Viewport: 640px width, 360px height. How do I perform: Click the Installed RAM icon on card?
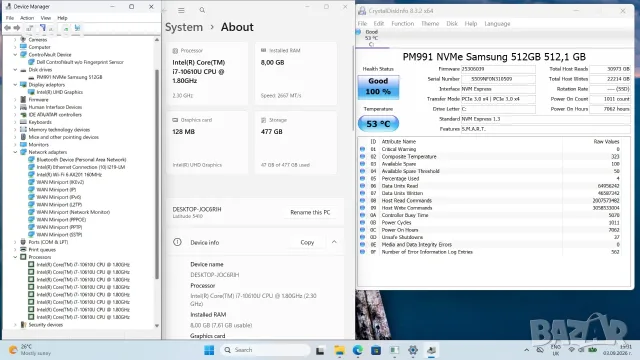pyautogui.click(x=264, y=50)
